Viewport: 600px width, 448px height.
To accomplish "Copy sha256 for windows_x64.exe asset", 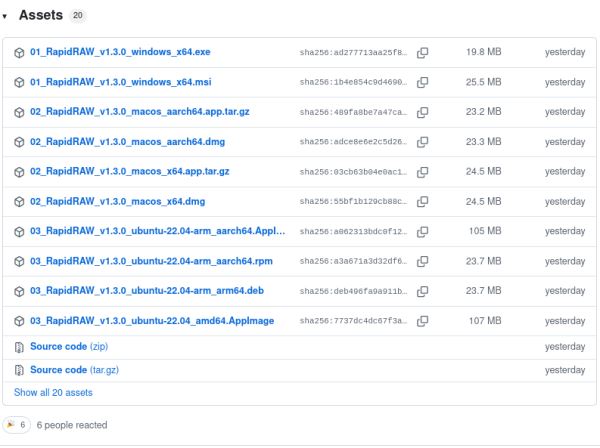I will click(422, 52).
